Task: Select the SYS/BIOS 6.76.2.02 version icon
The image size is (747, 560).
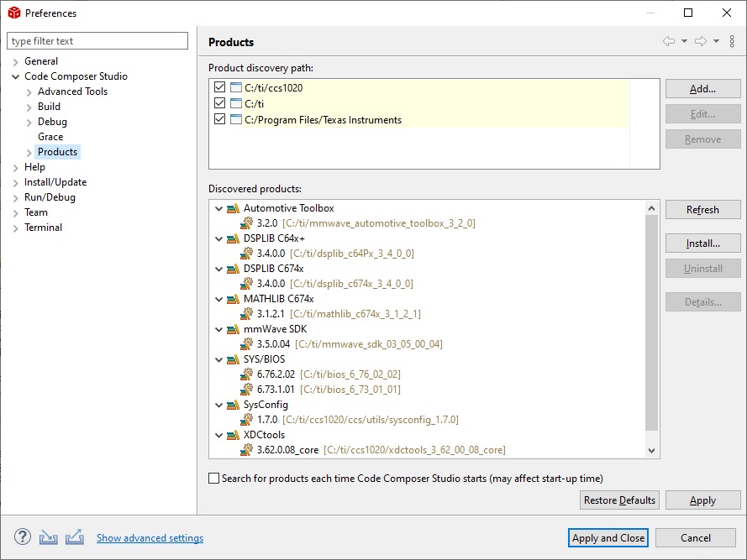Action: (247, 374)
